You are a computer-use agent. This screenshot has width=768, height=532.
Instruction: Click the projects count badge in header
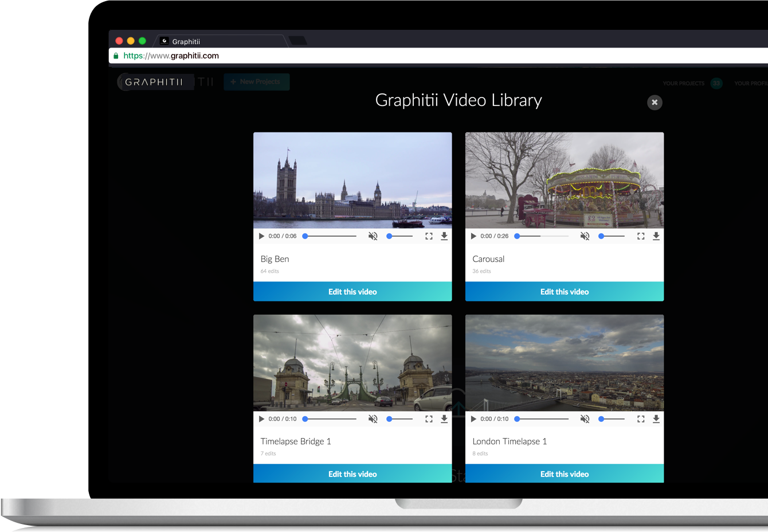point(716,84)
